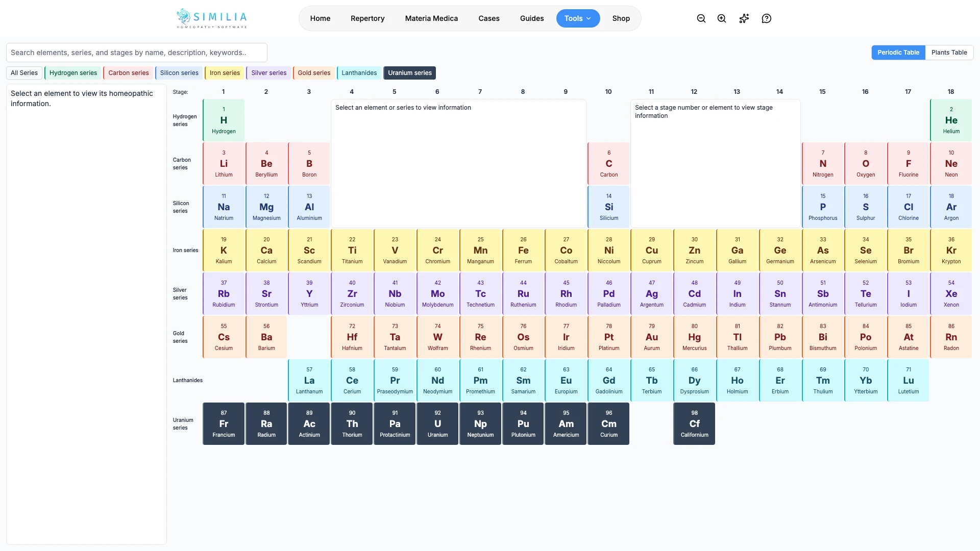Screen dimensions: 980x551
Task: Filter by the Hydrogen series chip
Action: [x=73, y=73]
